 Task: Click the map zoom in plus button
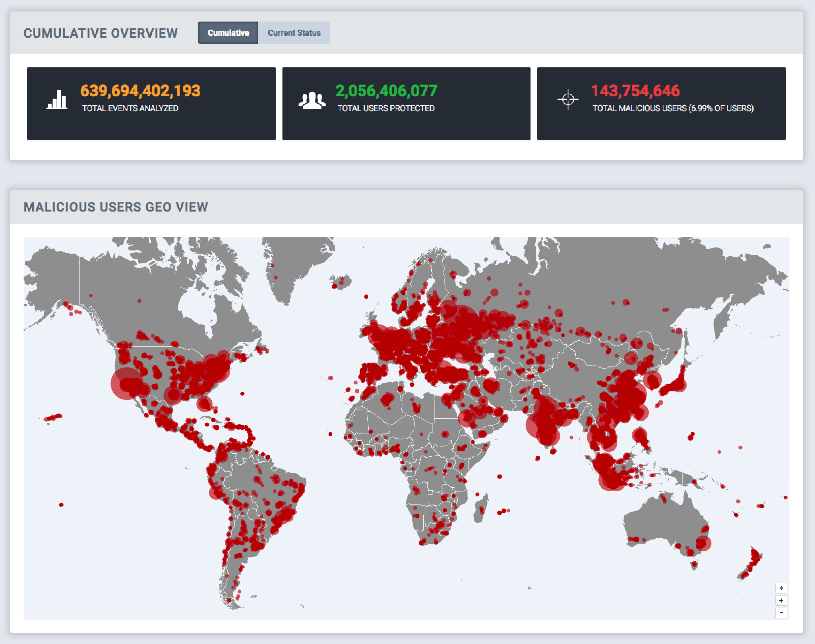click(x=781, y=600)
